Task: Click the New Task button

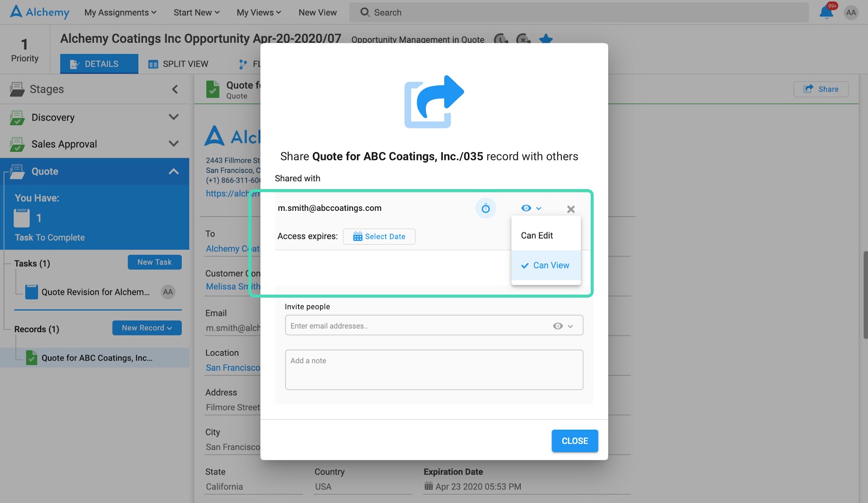Action: [155, 262]
